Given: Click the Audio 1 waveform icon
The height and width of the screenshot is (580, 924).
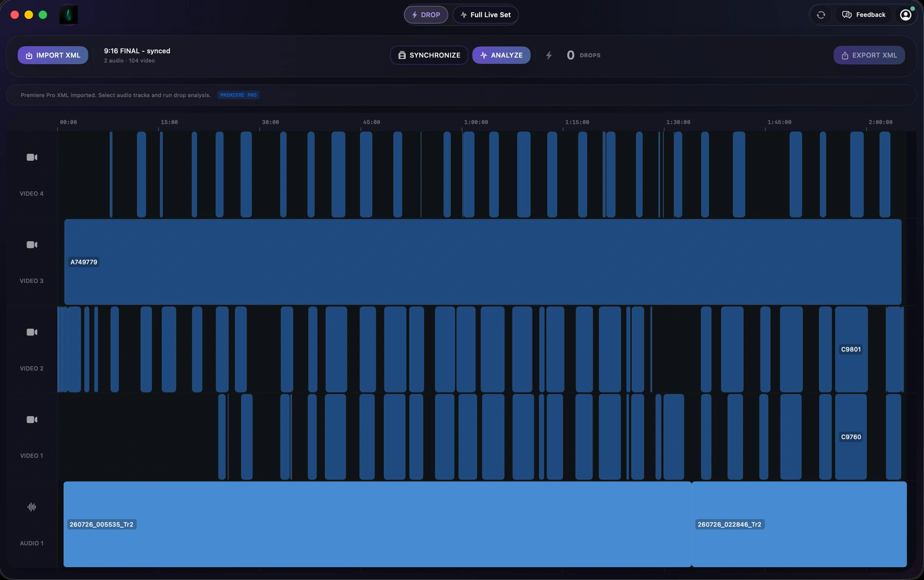Looking at the screenshot, I should coord(32,507).
